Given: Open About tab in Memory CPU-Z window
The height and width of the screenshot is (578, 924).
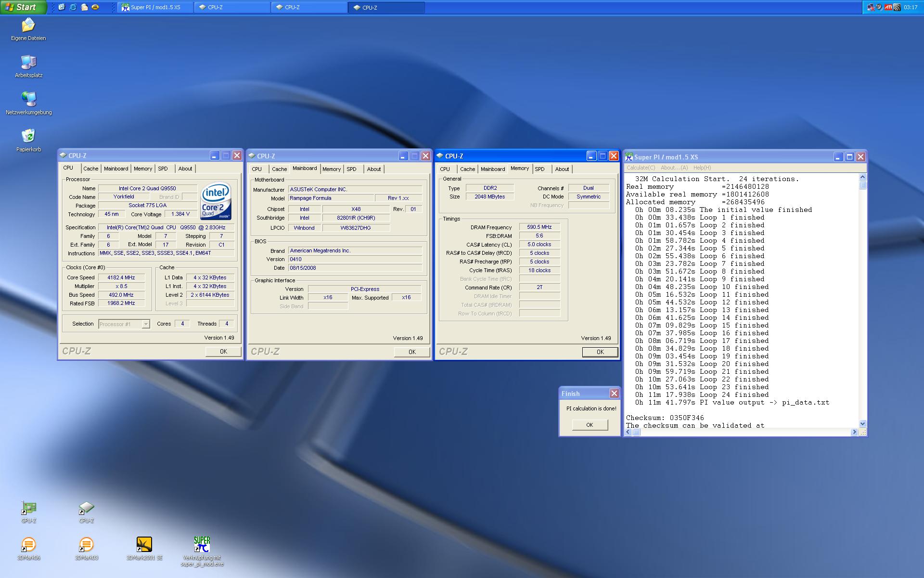Looking at the screenshot, I should tap(562, 169).
